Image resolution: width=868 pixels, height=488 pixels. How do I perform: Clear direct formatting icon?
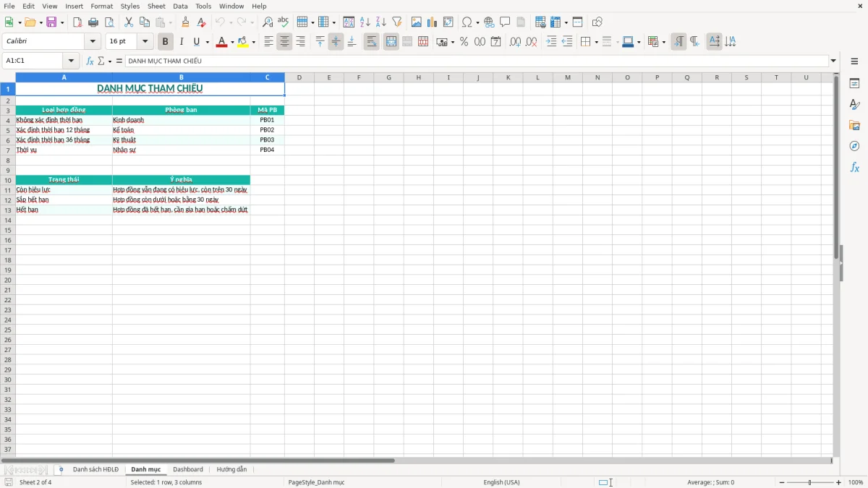tap(202, 22)
